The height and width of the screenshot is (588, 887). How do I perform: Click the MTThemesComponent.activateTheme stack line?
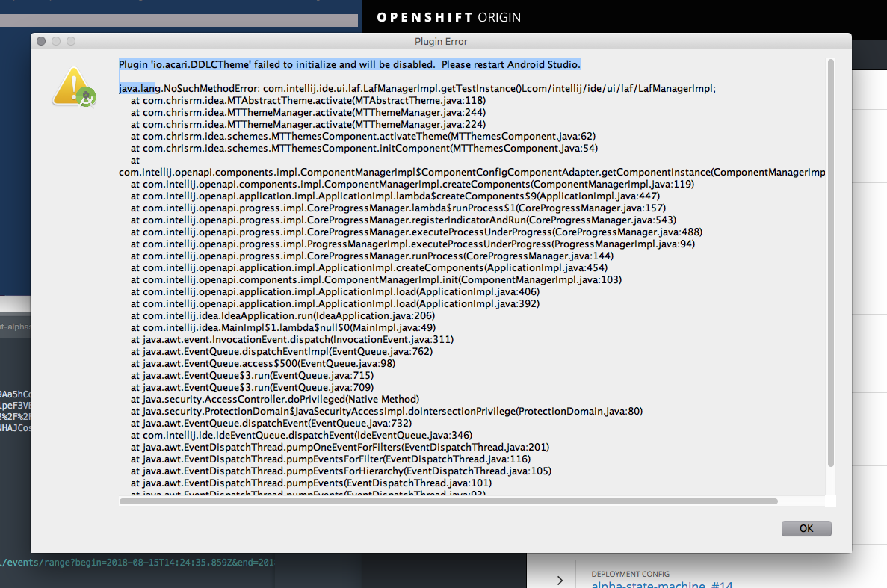363,136
